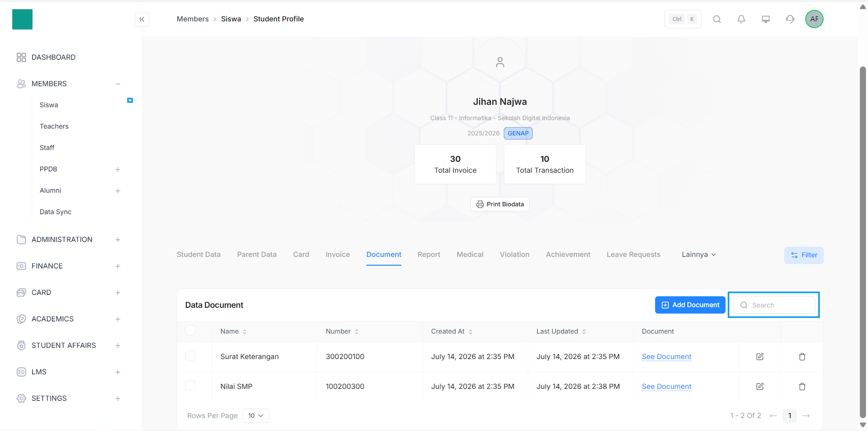Switch to the Leave Requests tab
This screenshot has width=868, height=431.
[633, 255]
